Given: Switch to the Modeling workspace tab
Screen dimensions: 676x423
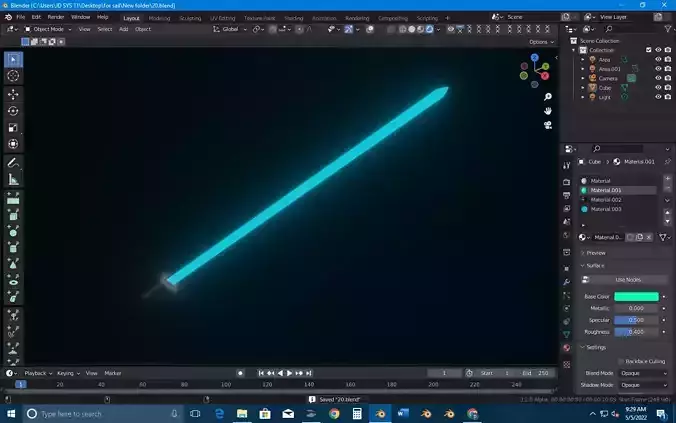Looking at the screenshot, I should 160,18.
